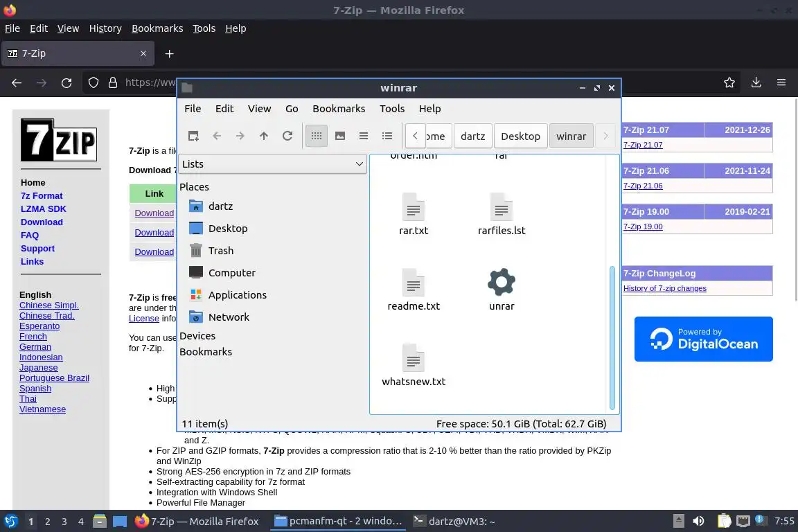Select winrar in the path bar
The height and width of the screenshot is (532, 798).
pyautogui.click(x=571, y=136)
